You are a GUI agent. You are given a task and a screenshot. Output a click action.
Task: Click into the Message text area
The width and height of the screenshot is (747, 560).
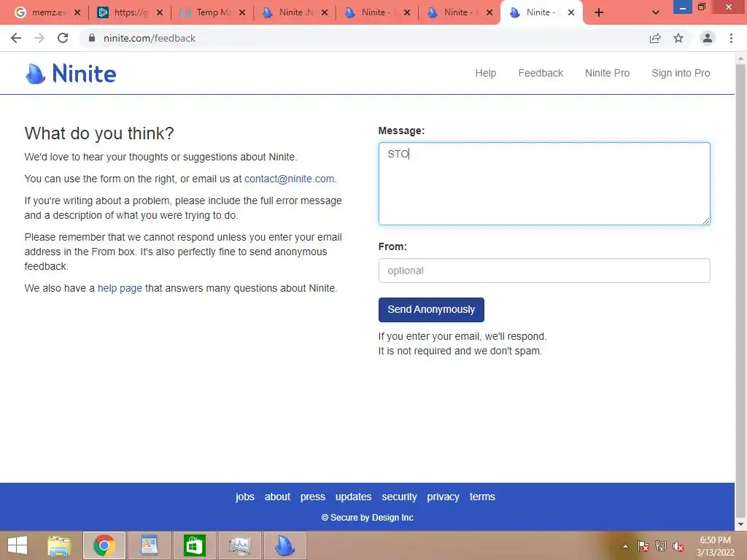click(544, 184)
